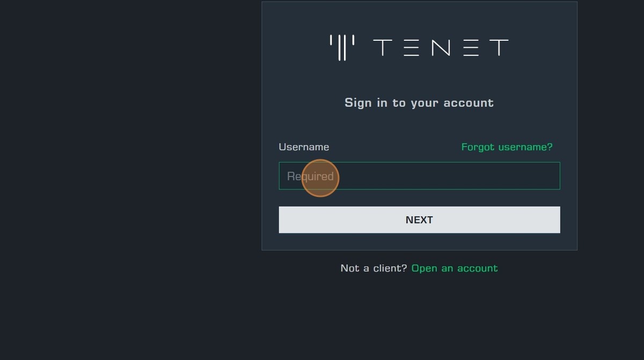Focus the Username input field

tap(419, 176)
